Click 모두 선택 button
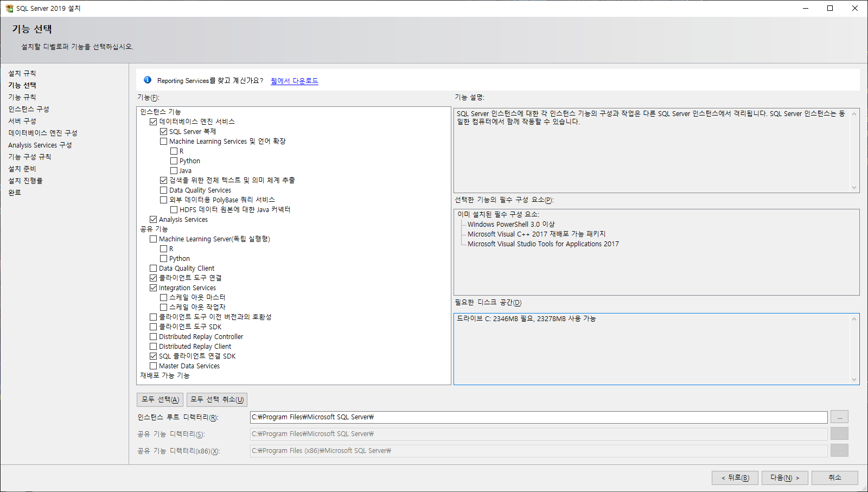Image resolution: width=868 pixels, height=492 pixels. tap(160, 400)
